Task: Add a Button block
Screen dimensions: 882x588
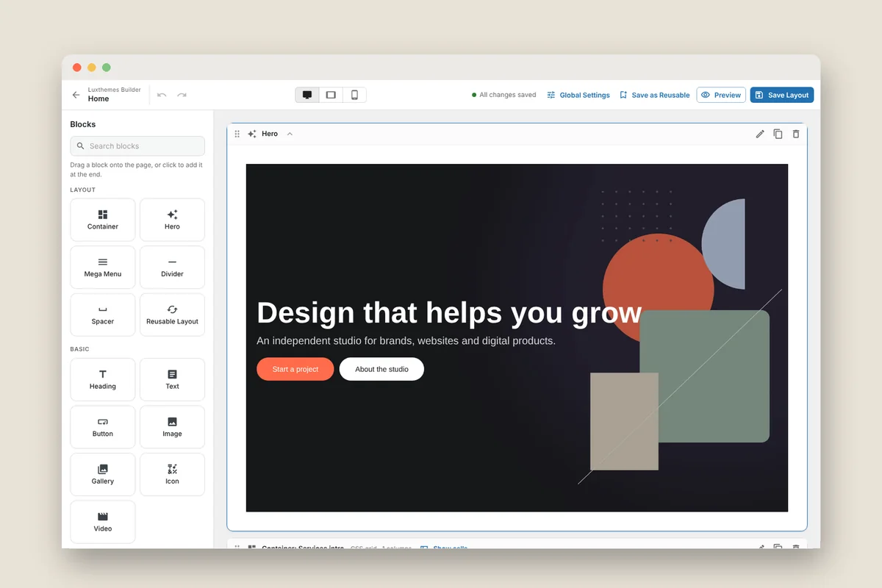Action: pos(103,427)
